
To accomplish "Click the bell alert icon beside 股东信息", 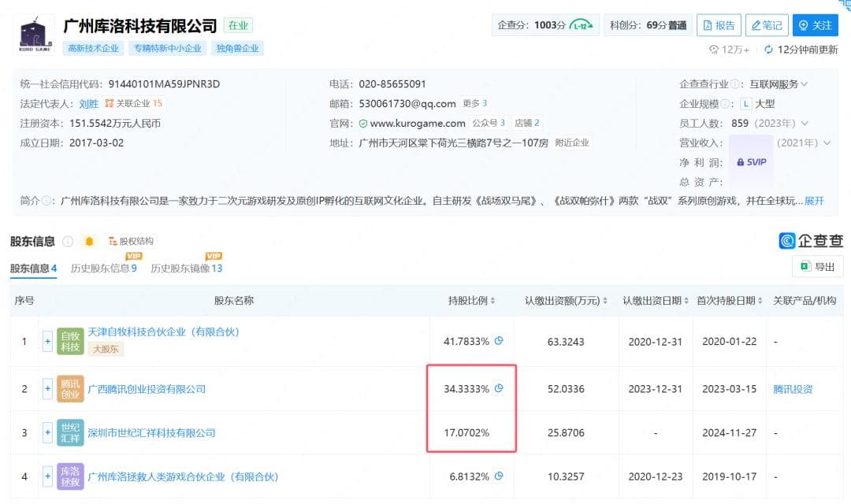I will (89, 241).
